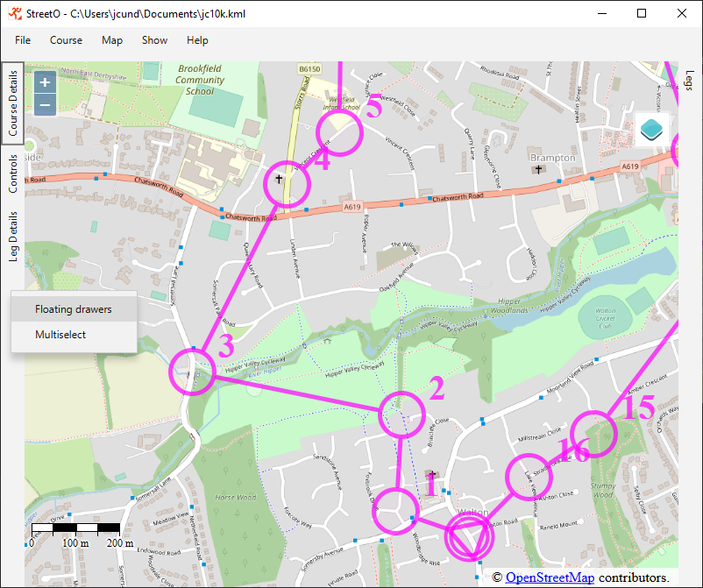Select control circle number 4 on map

coord(288,184)
